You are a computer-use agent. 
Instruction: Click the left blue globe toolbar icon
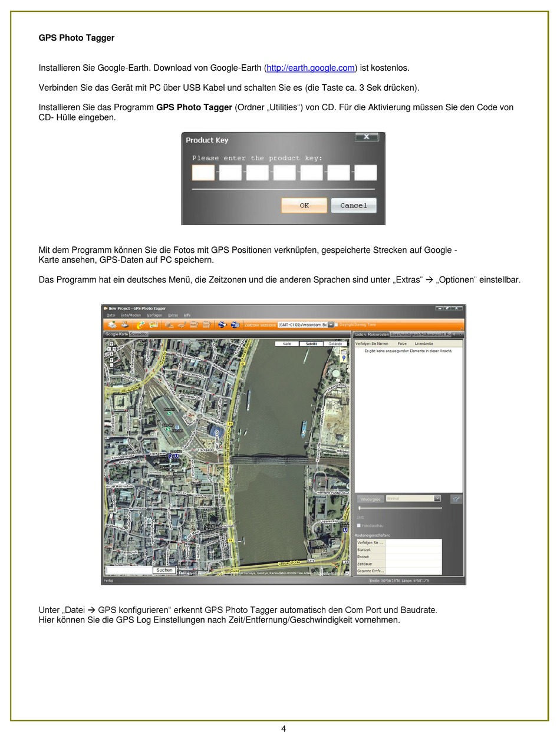(222, 324)
